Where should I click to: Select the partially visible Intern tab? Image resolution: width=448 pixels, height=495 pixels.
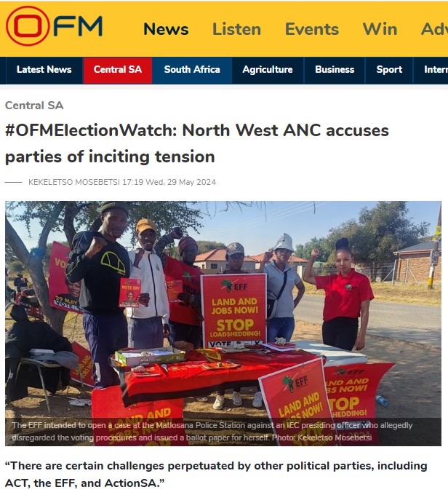click(x=431, y=70)
